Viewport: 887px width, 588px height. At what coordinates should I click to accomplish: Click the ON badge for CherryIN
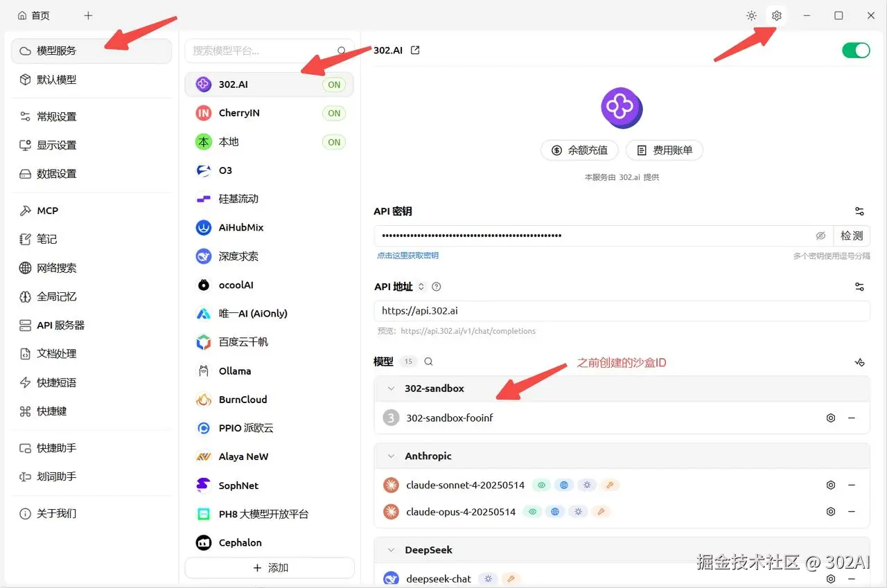tap(334, 113)
